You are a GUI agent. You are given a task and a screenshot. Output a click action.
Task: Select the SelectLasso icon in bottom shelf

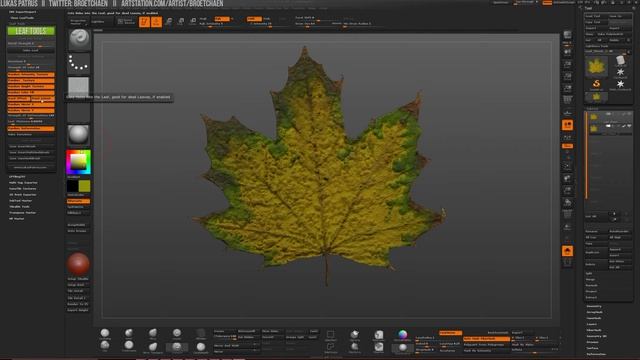point(331,347)
